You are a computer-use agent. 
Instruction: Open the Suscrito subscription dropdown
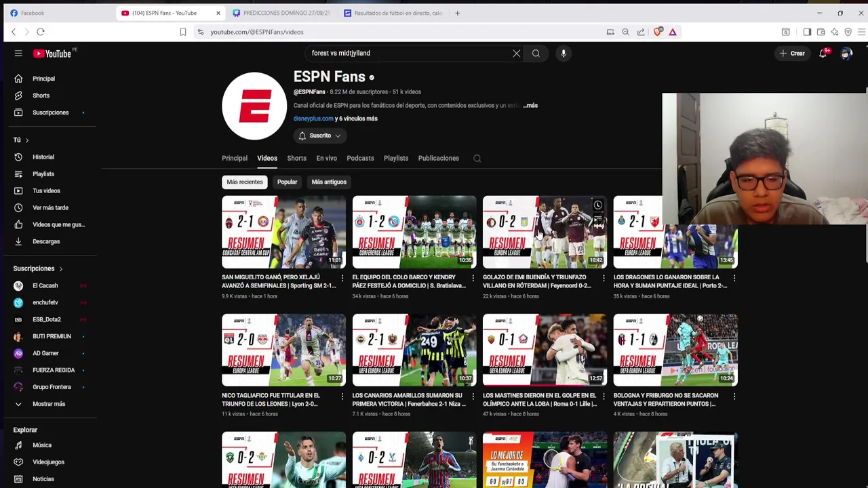[320, 136]
